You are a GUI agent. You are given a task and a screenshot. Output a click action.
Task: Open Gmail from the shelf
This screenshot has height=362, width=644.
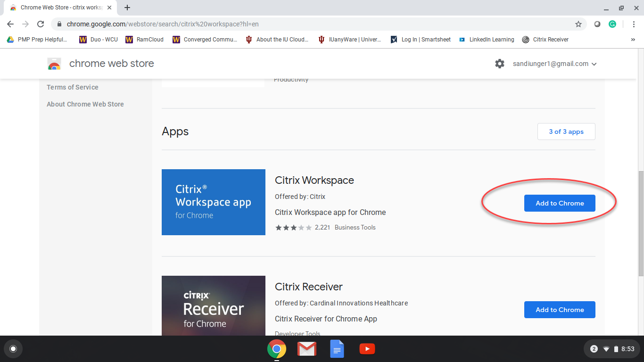(x=306, y=349)
